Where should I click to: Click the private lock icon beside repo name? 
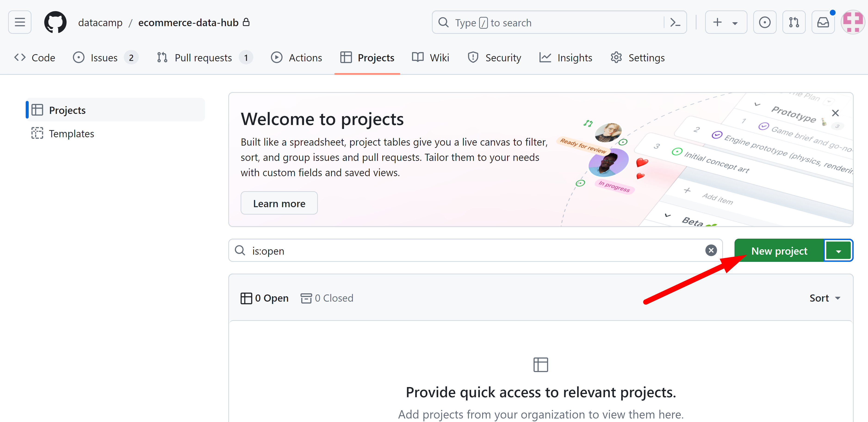point(246,22)
